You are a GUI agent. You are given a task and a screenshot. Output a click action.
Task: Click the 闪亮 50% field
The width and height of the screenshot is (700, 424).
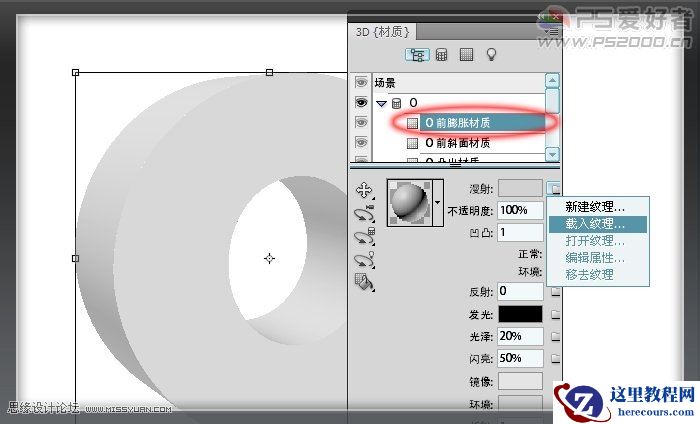point(520,358)
